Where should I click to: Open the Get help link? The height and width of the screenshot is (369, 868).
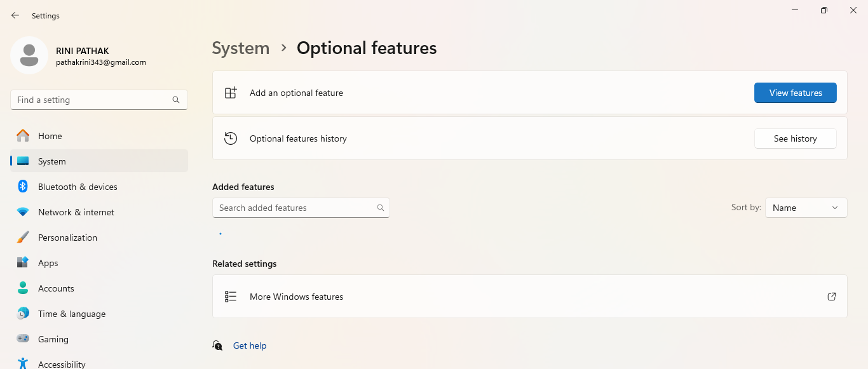250,346
